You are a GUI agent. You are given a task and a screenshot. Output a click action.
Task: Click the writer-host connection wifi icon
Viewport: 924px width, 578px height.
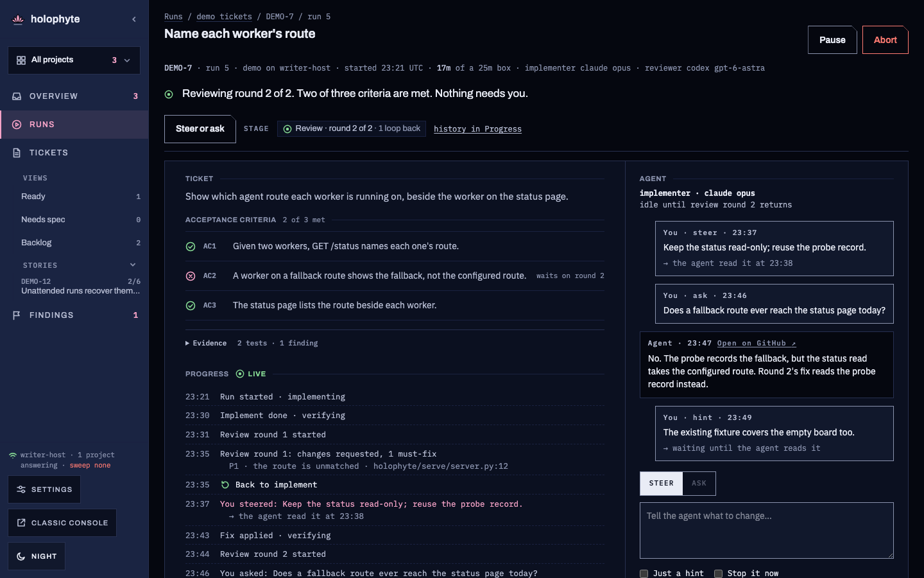13,455
